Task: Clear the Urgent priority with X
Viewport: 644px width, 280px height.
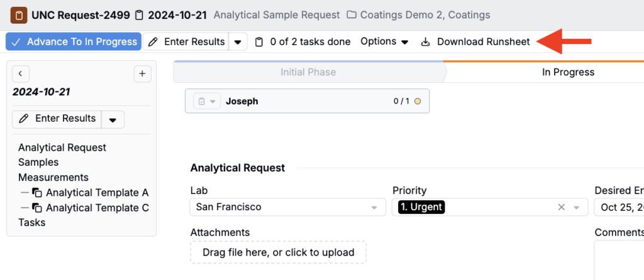Action: coord(561,207)
